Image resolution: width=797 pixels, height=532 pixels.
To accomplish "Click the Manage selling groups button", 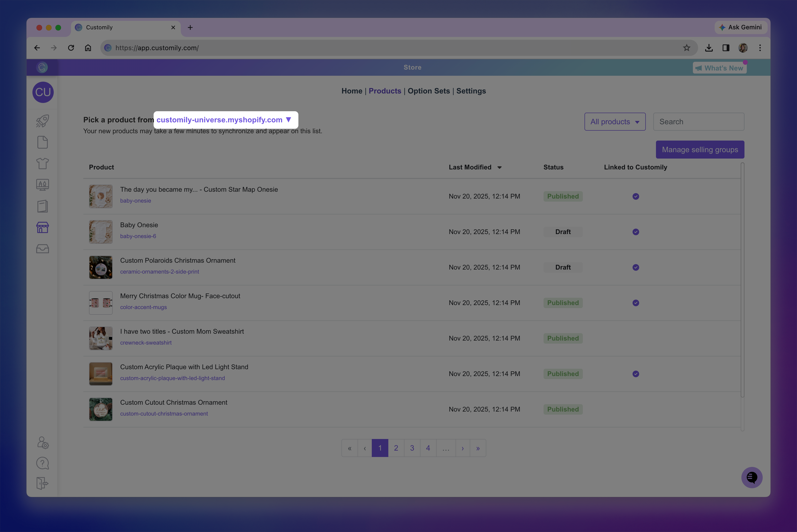I will [700, 150].
